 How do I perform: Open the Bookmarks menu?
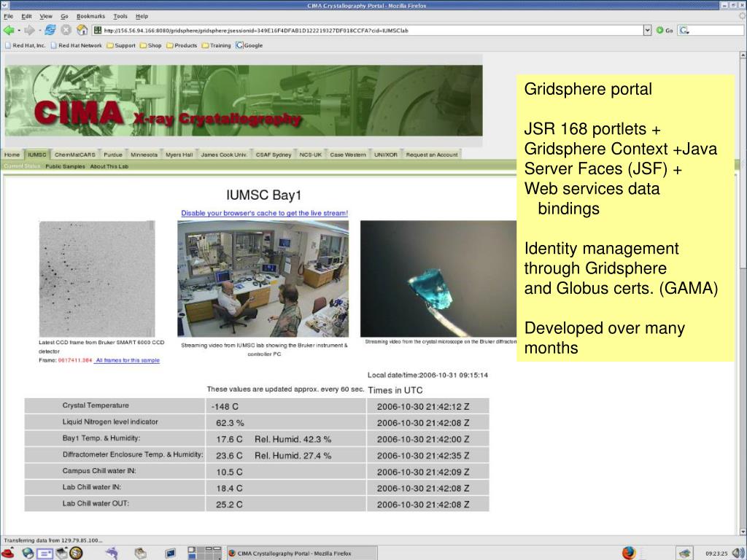click(90, 16)
